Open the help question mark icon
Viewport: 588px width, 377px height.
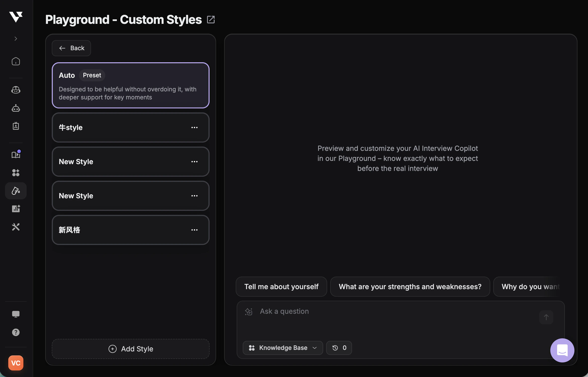[x=16, y=332]
